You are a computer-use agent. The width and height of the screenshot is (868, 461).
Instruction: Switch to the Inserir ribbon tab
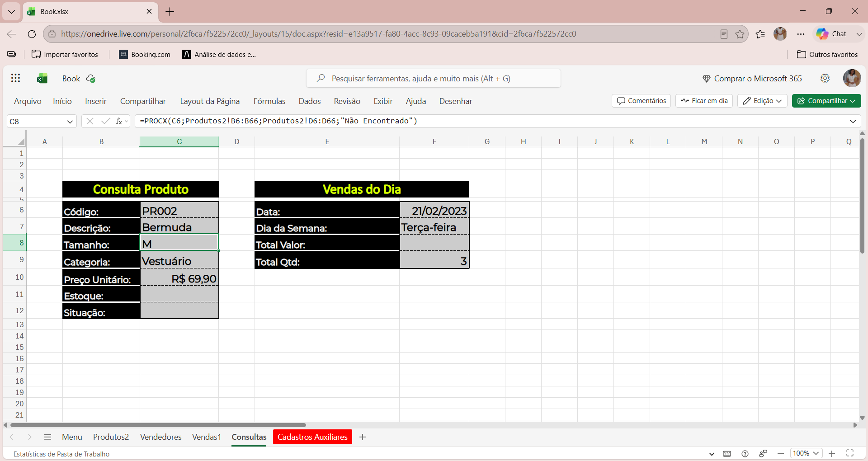(96, 101)
